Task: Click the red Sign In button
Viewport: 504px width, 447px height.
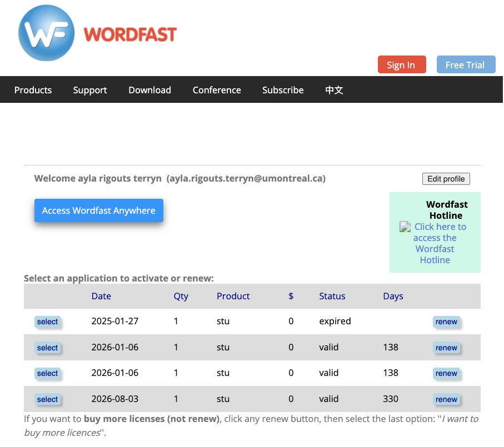Action: pyautogui.click(x=402, y=64)
